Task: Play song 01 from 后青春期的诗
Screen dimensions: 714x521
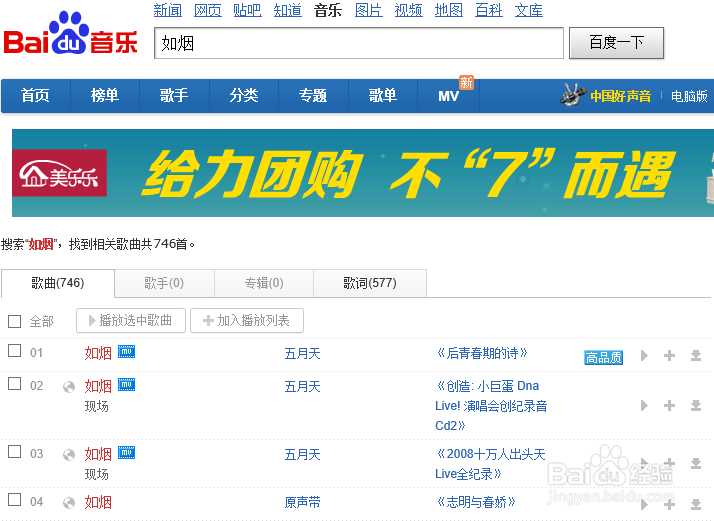Action: tap(644, 356)
